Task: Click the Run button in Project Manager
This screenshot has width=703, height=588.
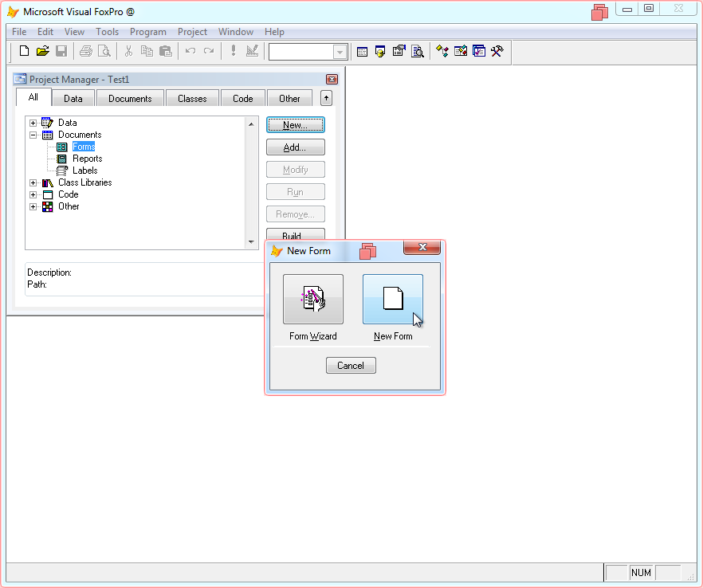Action: (296, 192)
